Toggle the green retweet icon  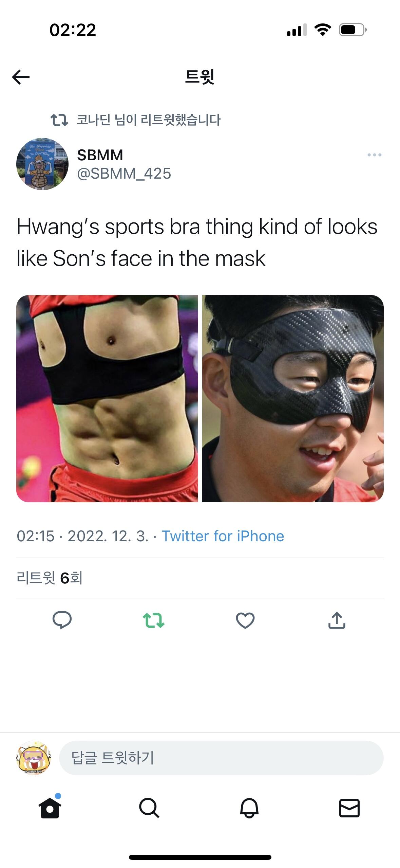(x=154, y=620)
